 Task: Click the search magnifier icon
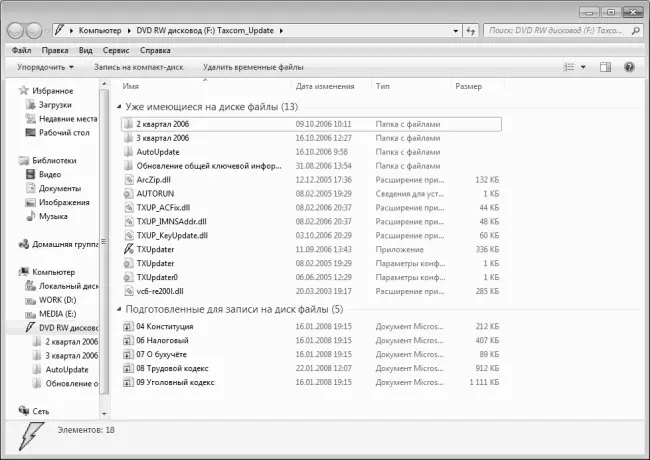(x=635, y=31)
